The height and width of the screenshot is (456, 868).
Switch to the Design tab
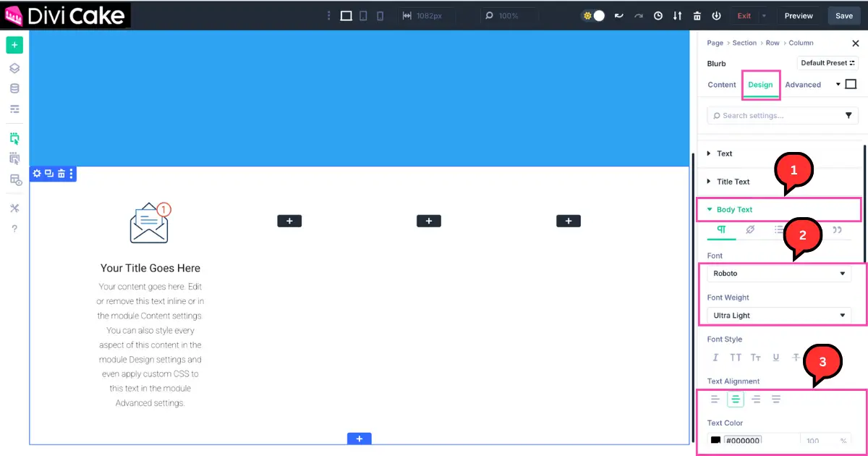pos(760,85)
